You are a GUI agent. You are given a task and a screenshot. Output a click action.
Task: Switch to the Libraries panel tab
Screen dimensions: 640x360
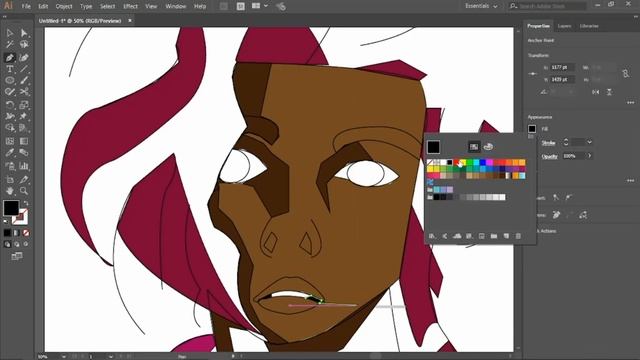(589, 26)
